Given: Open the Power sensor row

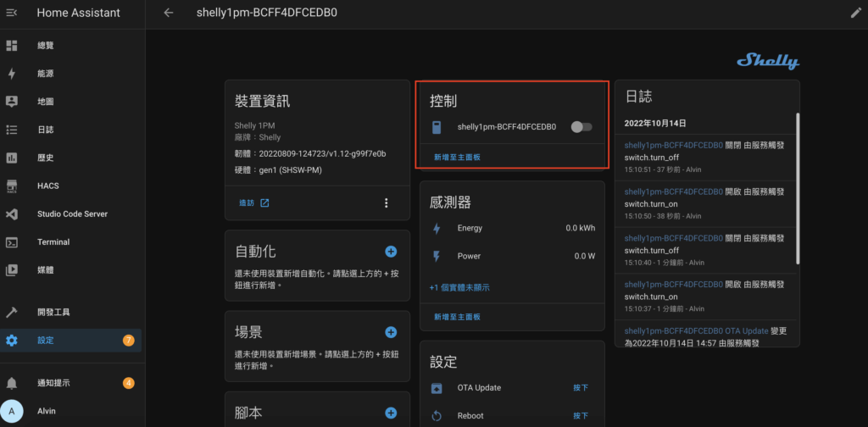Looking at the screenshot, I should (513, 256).
